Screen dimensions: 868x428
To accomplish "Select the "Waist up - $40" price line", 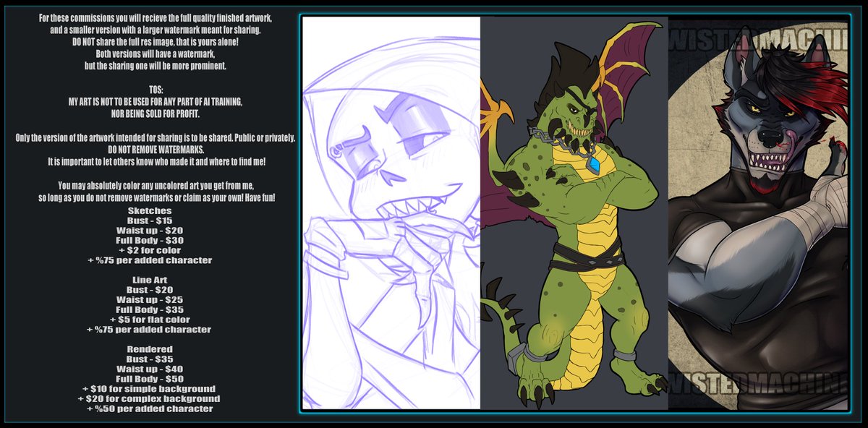I will pos(151,369).
